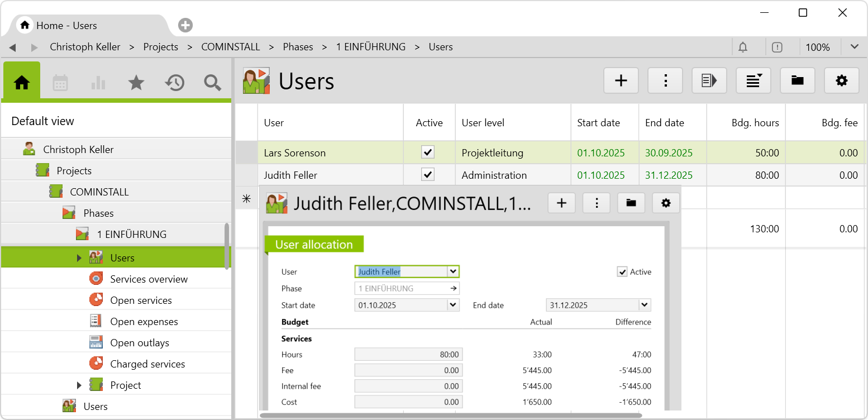Uncheck Active for Lars Sorenson
The width and height of the screenshot is (868, 420).
point(428,152)
